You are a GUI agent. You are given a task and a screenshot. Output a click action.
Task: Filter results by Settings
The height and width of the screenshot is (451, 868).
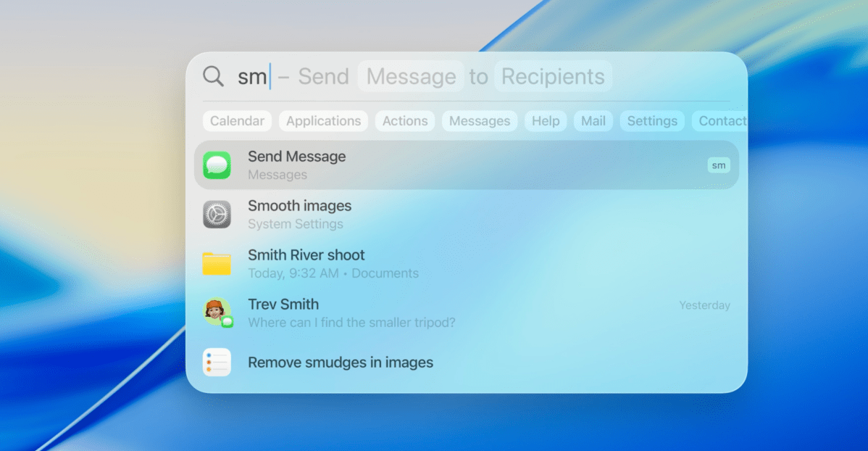(651, 121)
